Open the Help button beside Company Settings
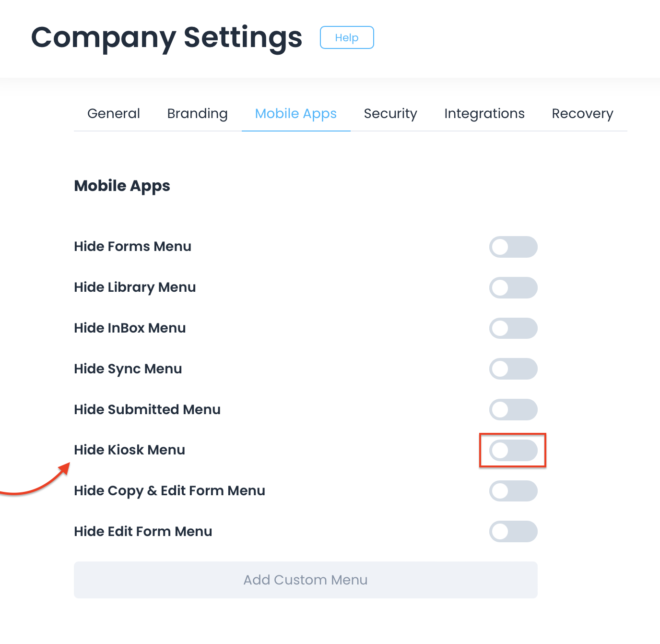 click(347, 37)
